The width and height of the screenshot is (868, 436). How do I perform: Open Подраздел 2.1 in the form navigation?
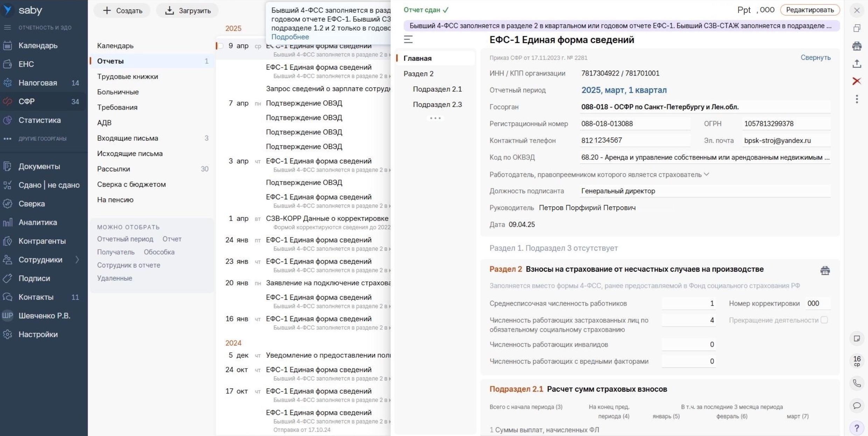coord(437,89)
